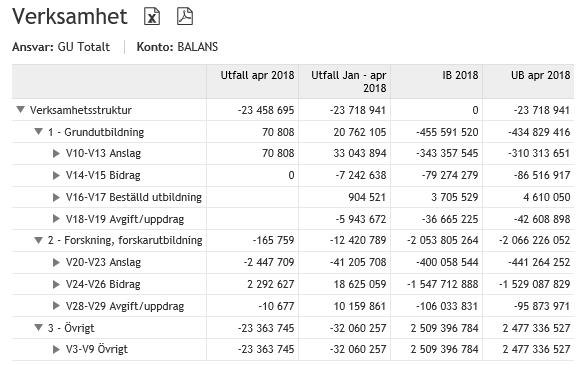This screenshot has height=365, width=586.
Task: Expand the V10-V13 Anslag row
Action: coord(56,153)
